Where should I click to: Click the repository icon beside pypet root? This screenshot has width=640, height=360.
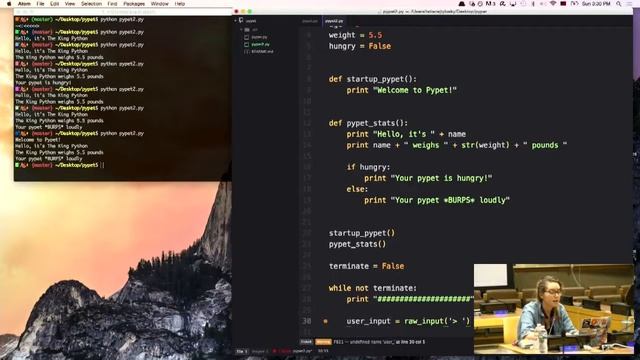[x=241, y=20]
